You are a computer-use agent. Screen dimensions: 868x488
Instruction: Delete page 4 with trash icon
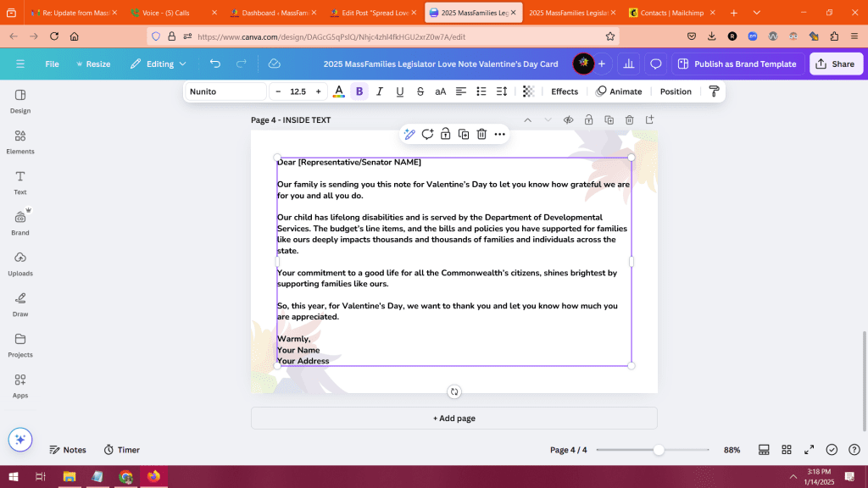click(x=630, y=120)
